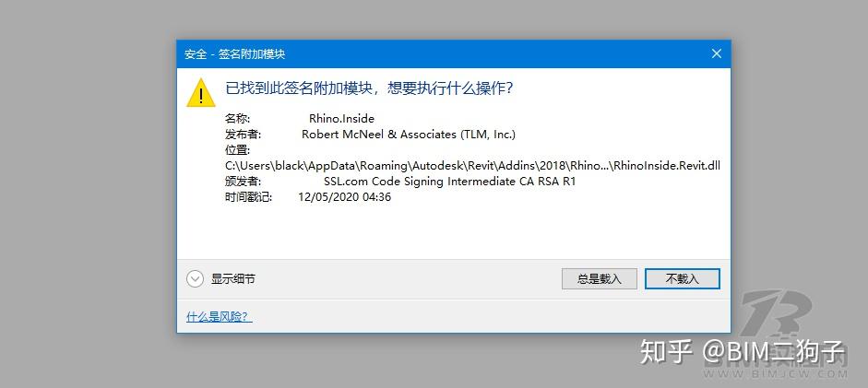Viewport: 868px width, 388px height.
Task: Select the 12/05/2020 04:36 timestamp value
Action: 344,196
